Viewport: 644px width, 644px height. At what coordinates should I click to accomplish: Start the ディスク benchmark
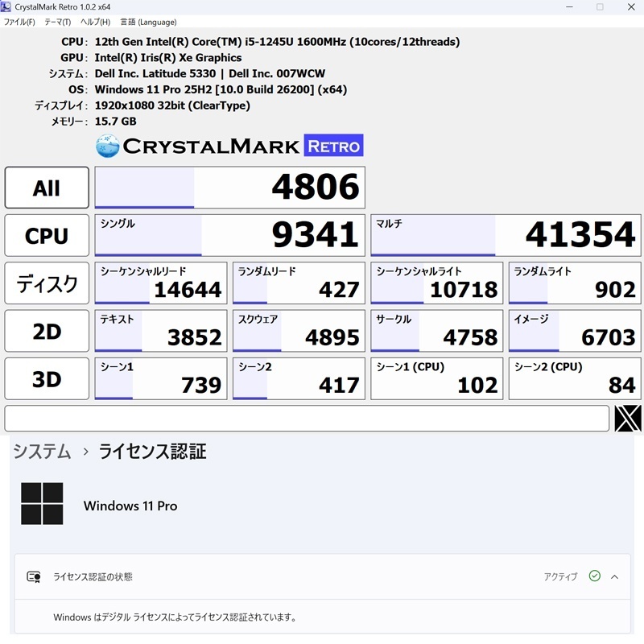(47, 283)
